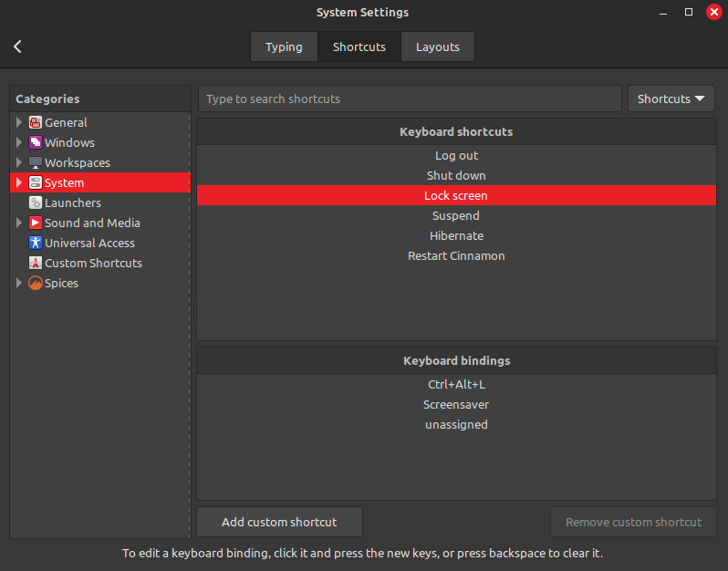This screenshot has width=728, height=571.
Task: Select the unassigned keyboard binding row
Action: (x=456, y=424)
